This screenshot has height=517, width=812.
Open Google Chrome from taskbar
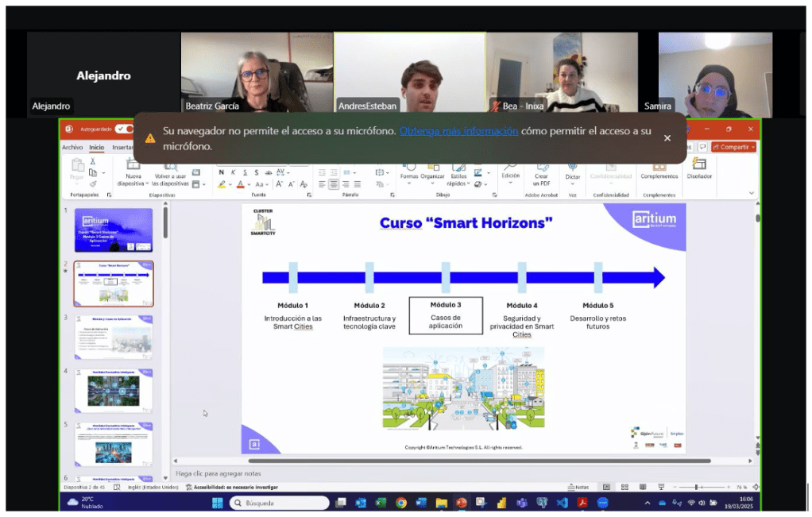(x=401, y=503)
